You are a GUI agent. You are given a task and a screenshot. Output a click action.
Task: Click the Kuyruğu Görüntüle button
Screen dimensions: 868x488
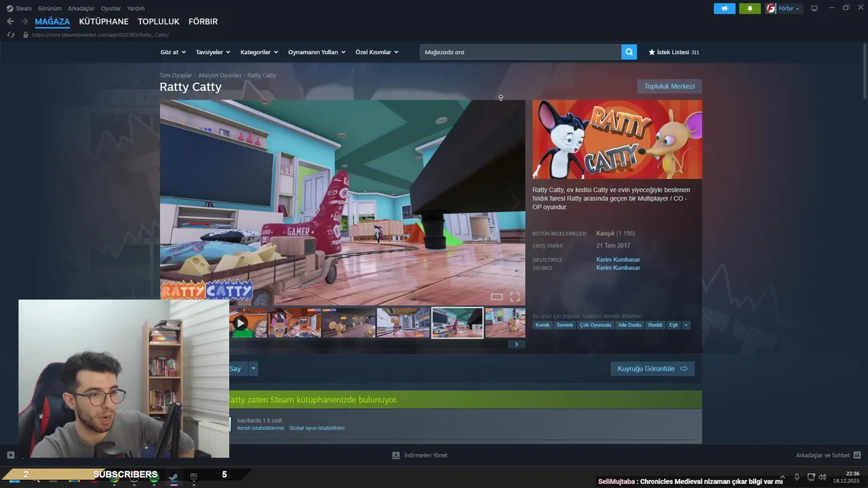coord(652,369)
